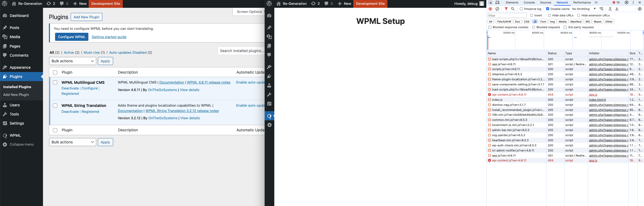Open updates icon showing 2 in Plugins window
This screenshot has height=206, width=644.
tap(51, 3)
